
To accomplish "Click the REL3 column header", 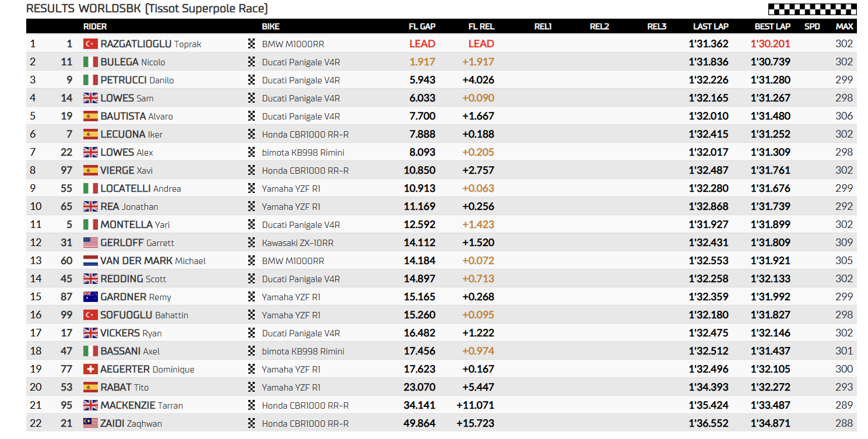I will (x=656, y=26).
